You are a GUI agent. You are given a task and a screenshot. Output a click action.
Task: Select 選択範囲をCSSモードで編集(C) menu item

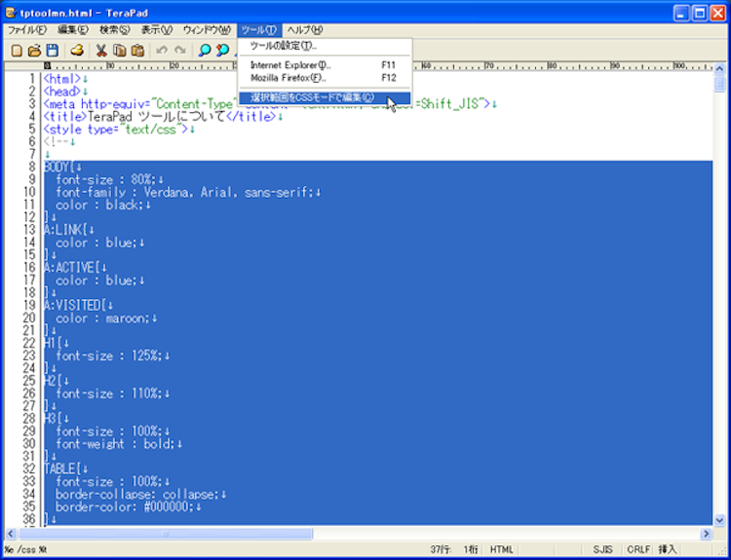click(x=312, y=97)
